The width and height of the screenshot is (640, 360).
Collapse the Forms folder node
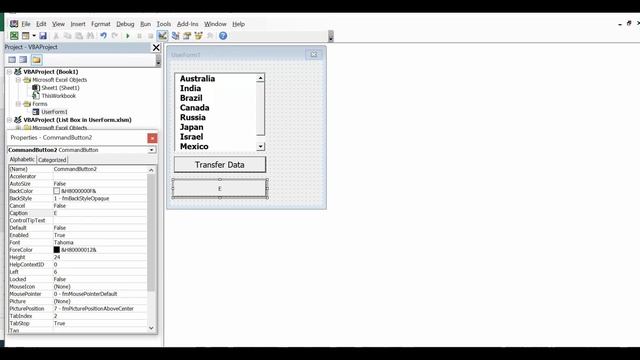18,104
